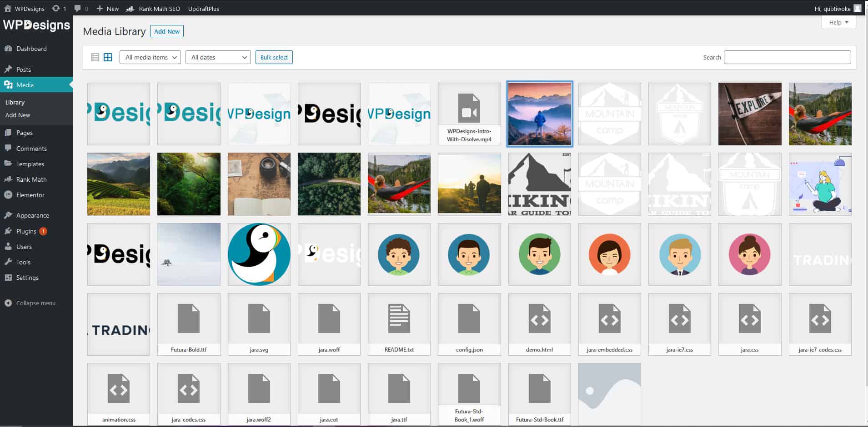Collapse the admin sidebar menu
868x427 pixels.
pyautogui.click(x=35, y=303)
